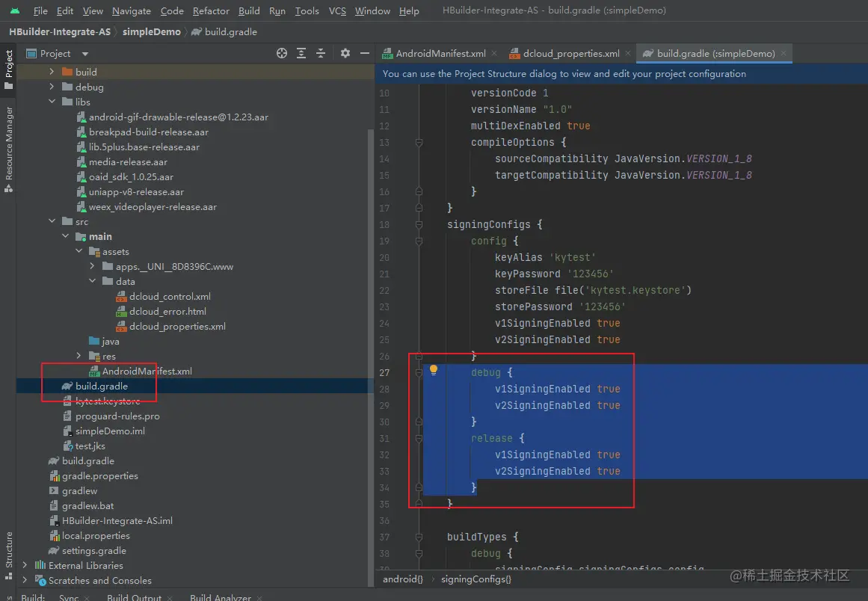Open Project panel settings gear
The image size is (868, 601).
[x=345, y=53]
